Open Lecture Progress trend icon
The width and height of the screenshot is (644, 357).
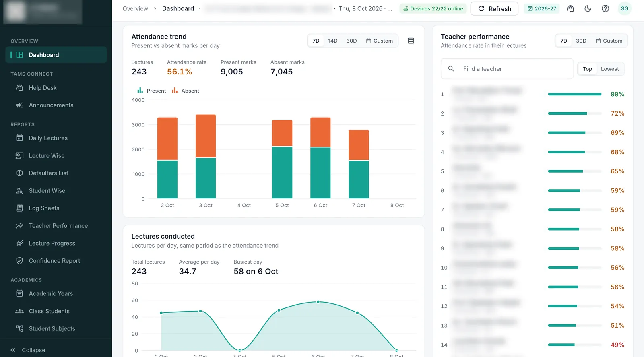pyautogui.click(x=19, y=243)
